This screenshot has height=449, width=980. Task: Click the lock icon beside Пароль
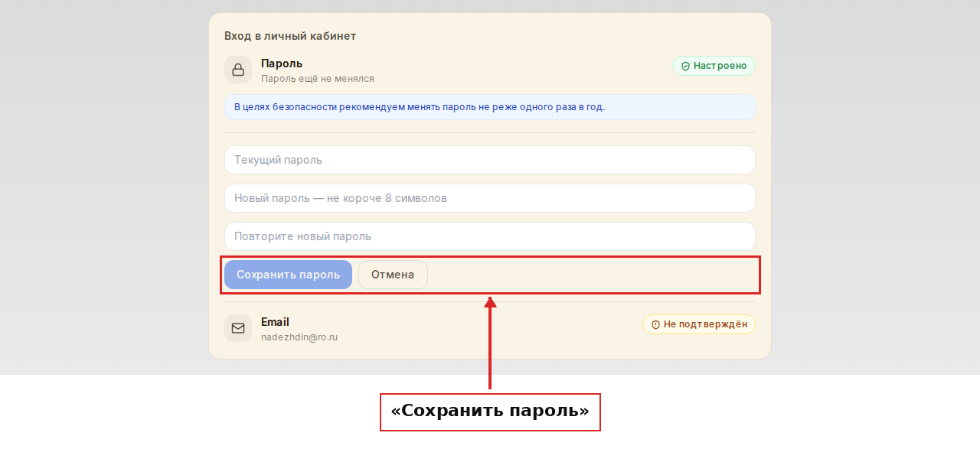point(238,70)
